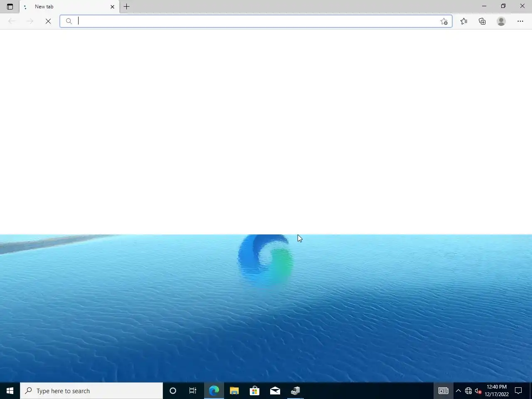This screenshot has width=532, height=399.
Task: Open Settings and more menu
Action: click(520, 21)
